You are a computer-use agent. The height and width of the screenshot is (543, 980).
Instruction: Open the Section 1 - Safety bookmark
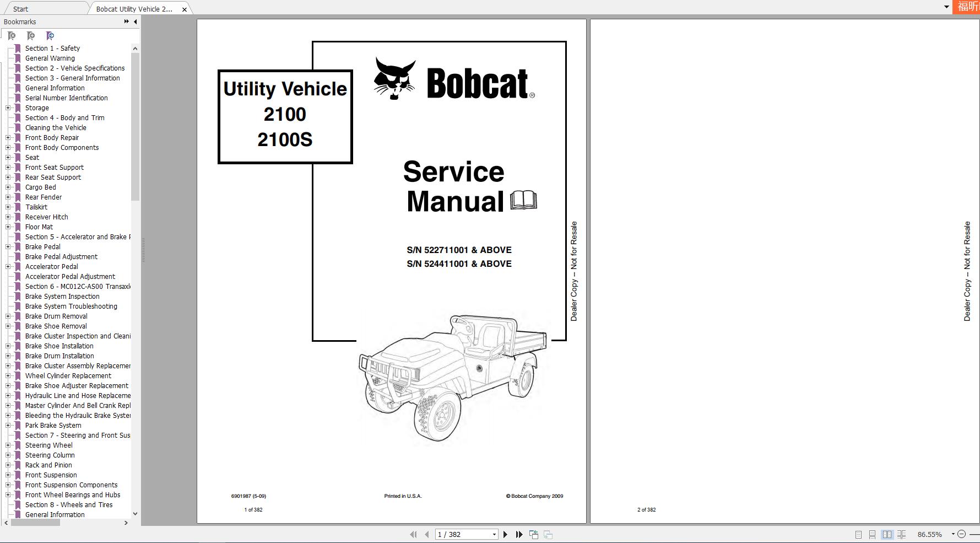[x=53, y=48]
